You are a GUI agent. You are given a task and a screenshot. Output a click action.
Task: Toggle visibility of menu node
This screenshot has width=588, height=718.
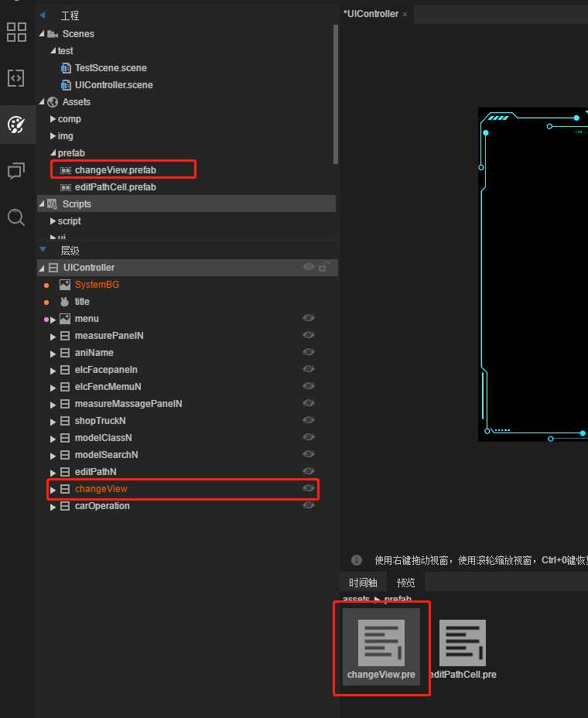point(309,318)
